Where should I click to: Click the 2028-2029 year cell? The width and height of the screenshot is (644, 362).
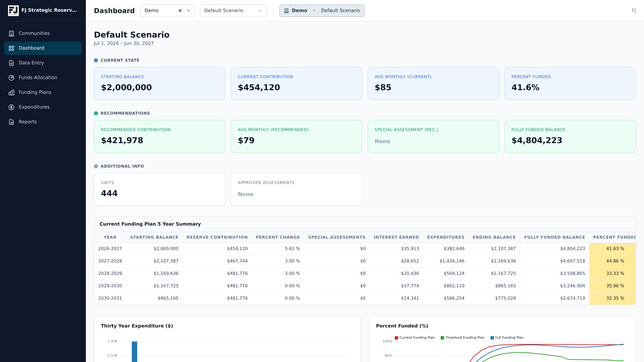pyautogui.click(x=110, y=274)
